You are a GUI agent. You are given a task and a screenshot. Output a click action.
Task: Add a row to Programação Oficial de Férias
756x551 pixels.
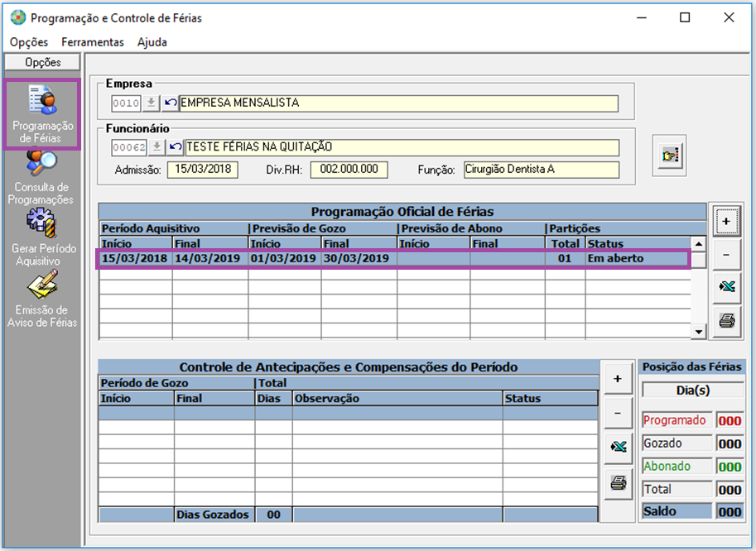726,221
